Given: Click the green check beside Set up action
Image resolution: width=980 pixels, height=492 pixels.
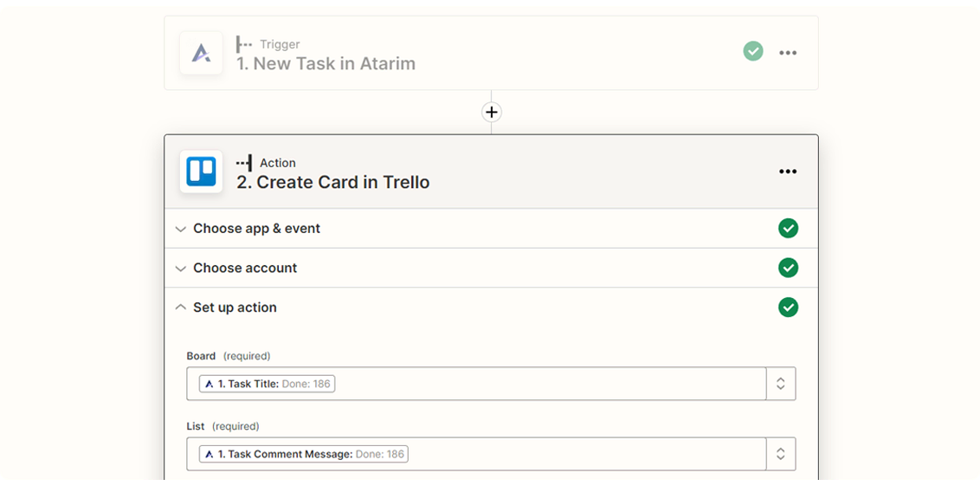Looking at the screenshot, I should (788, 307).
